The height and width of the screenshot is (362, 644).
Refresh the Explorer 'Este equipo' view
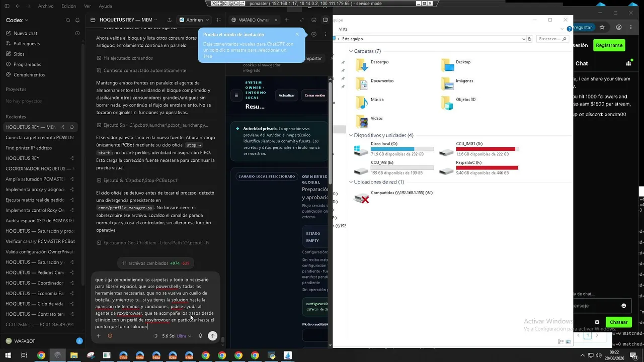point(530,39)
